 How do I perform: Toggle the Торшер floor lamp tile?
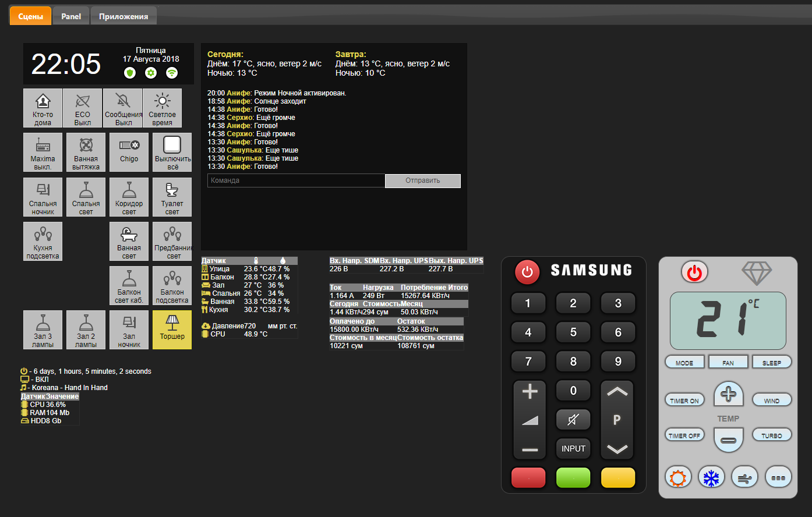172,330
